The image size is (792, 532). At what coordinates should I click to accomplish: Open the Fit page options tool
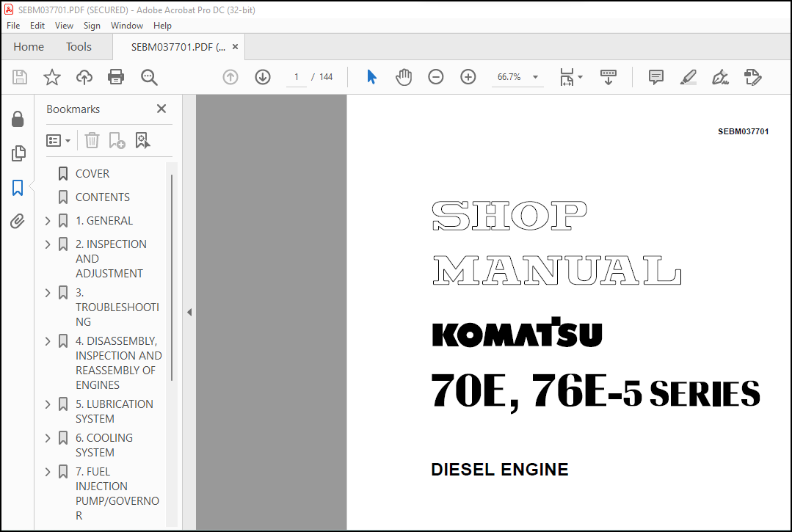pos(567,77)
